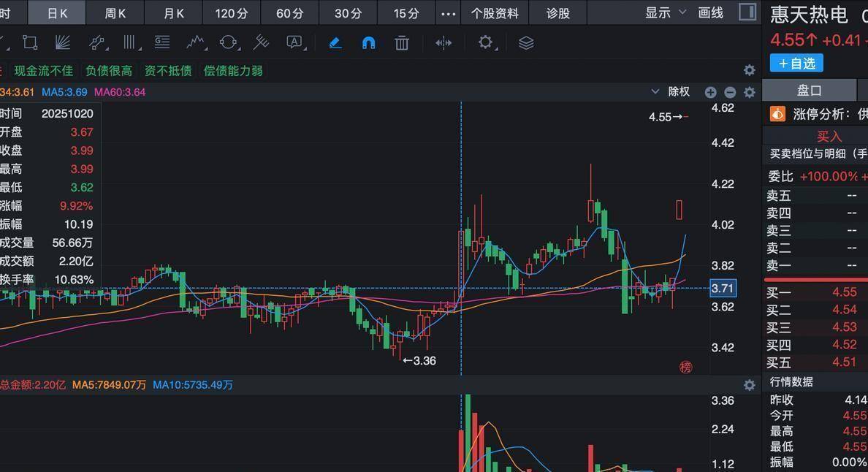
Task: Select the fan lines drawing tool
Action: point(63,42)
